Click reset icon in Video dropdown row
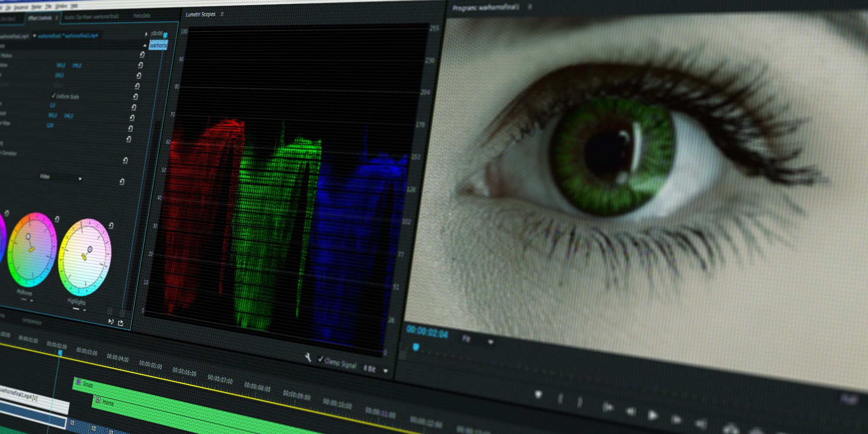 click(122, 181)
